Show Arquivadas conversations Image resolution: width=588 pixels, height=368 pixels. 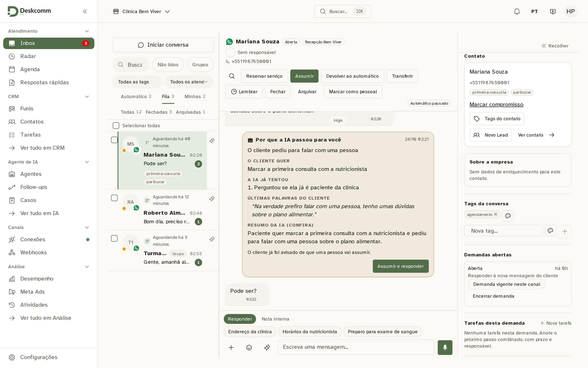[x=191, y=112]
